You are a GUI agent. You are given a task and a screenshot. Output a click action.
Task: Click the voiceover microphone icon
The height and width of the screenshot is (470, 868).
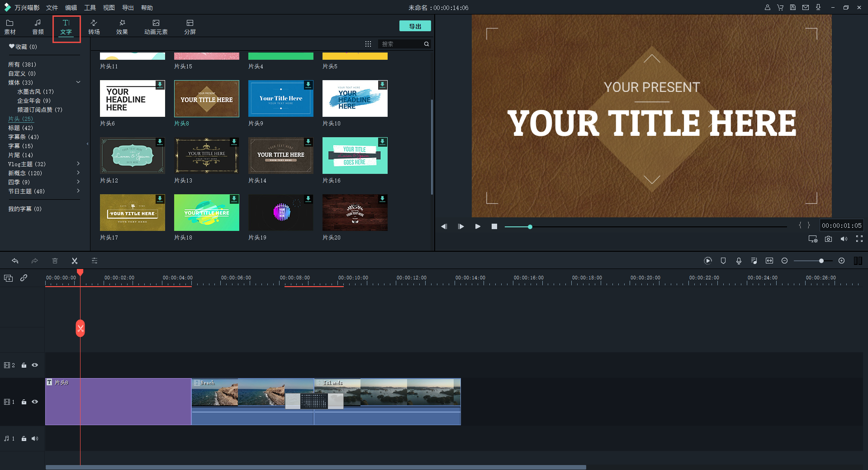pos(739,261)
